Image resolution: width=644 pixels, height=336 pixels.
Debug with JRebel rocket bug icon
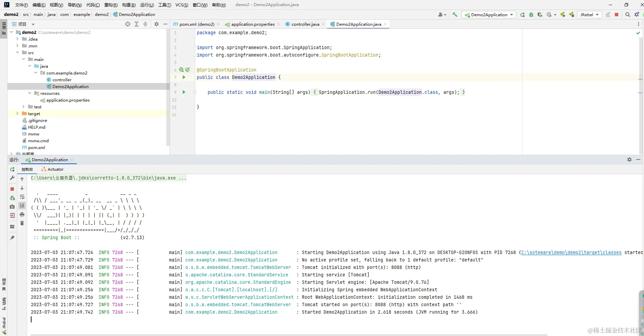tap(572, 15)
